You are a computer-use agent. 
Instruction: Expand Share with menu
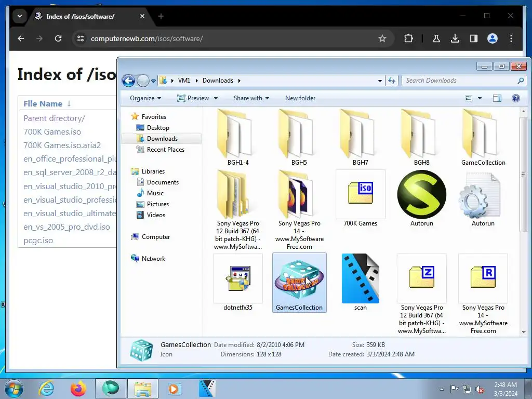(251, 98)
